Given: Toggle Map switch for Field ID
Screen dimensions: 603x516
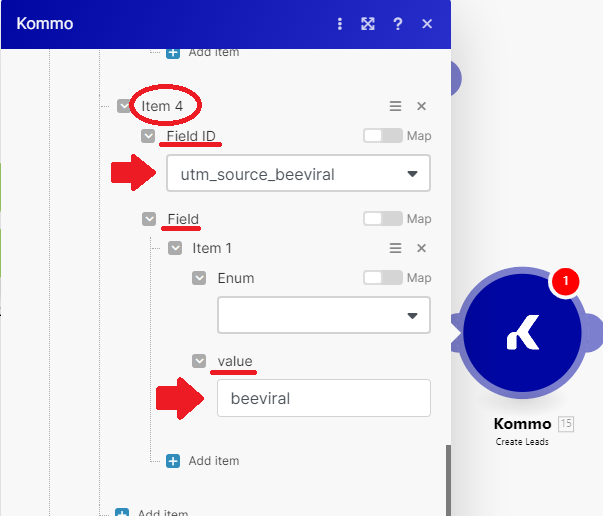Looking at the screenshot, I should (x=383, y=136).
